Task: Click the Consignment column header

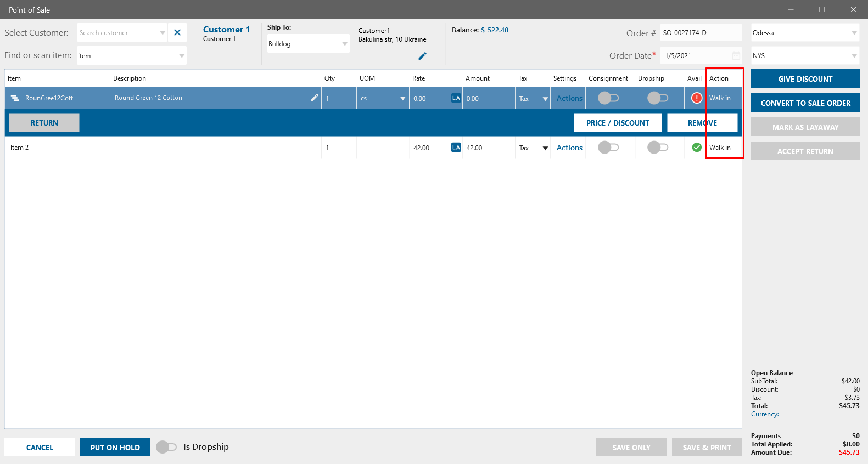Action: 608,78
